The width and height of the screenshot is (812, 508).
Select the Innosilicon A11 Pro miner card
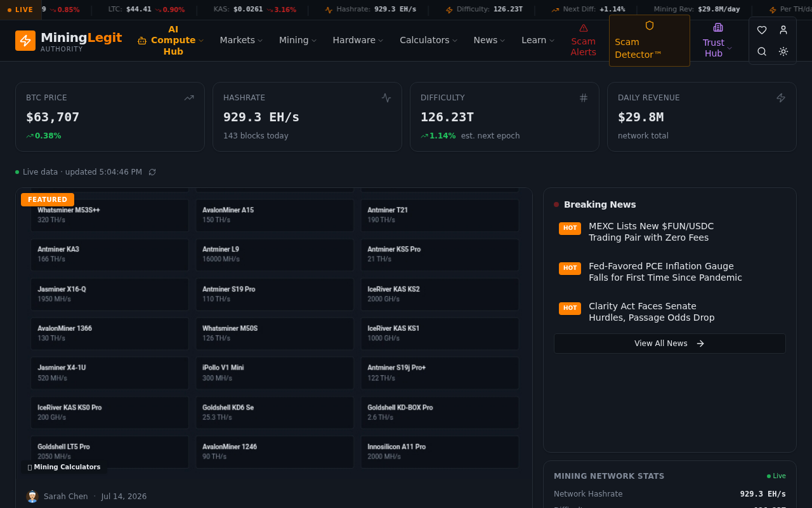coord(440,452)
